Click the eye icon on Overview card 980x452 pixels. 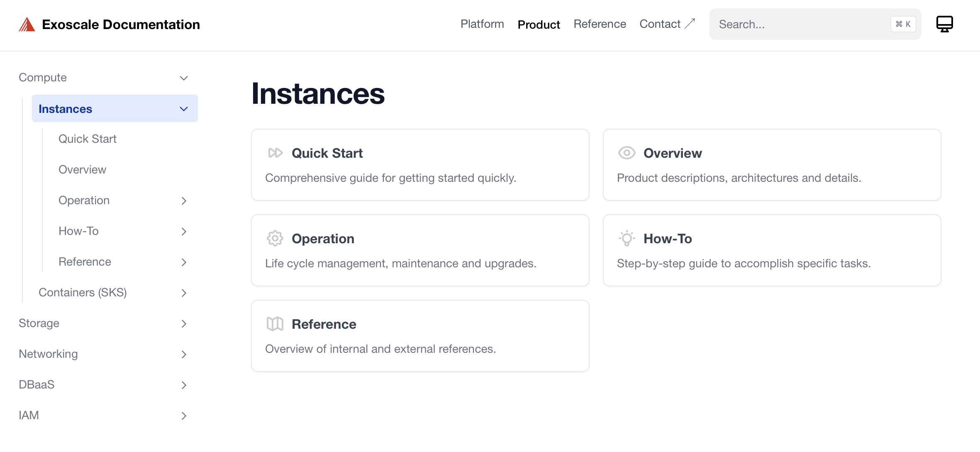(x=627, y=153)
